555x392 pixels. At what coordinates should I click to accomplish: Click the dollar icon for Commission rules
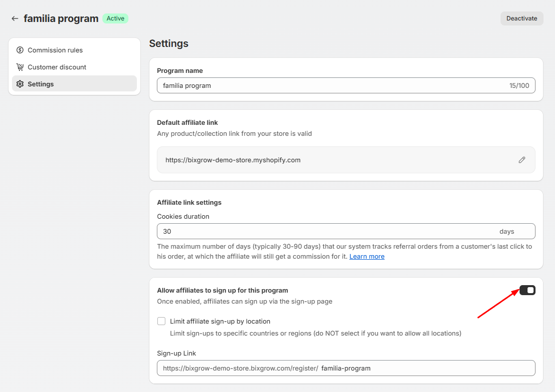(20, 50)
